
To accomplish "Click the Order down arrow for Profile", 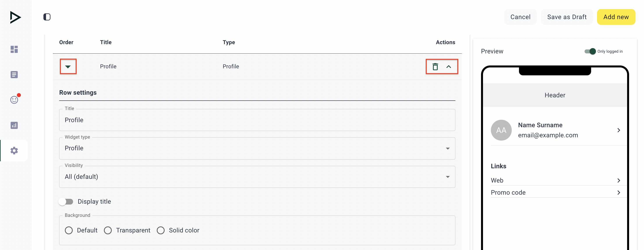I will (x=68, y=67).
